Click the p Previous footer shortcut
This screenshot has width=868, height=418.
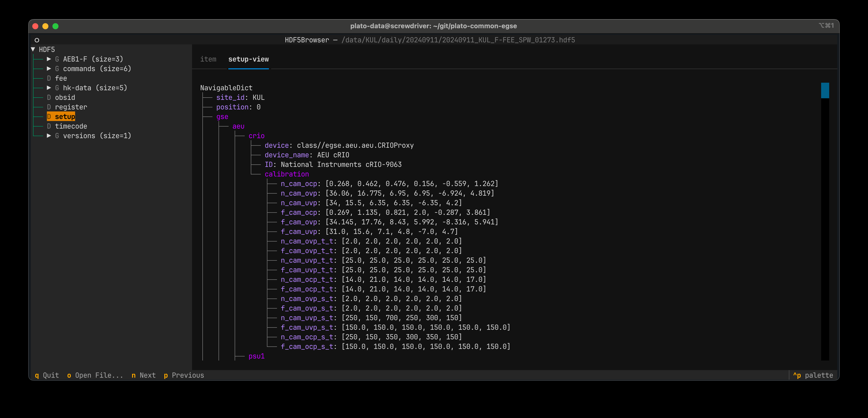(184, 375)
